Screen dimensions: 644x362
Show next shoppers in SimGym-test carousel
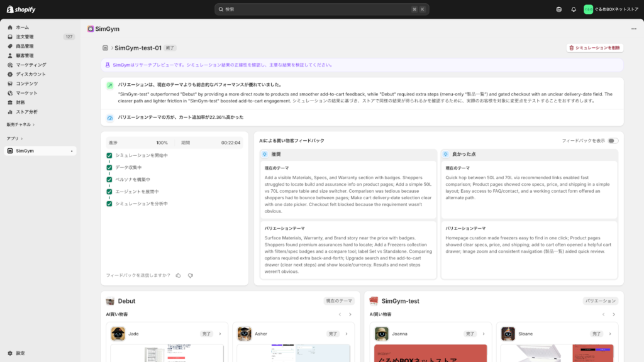[614, 314]
